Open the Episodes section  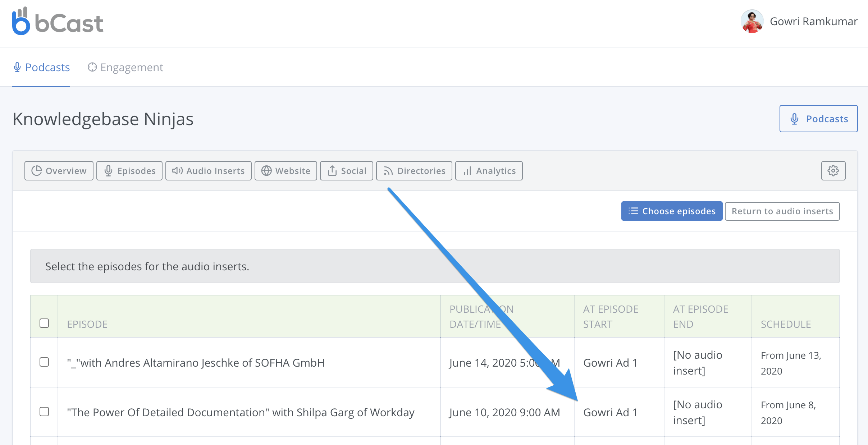(129, 171)
